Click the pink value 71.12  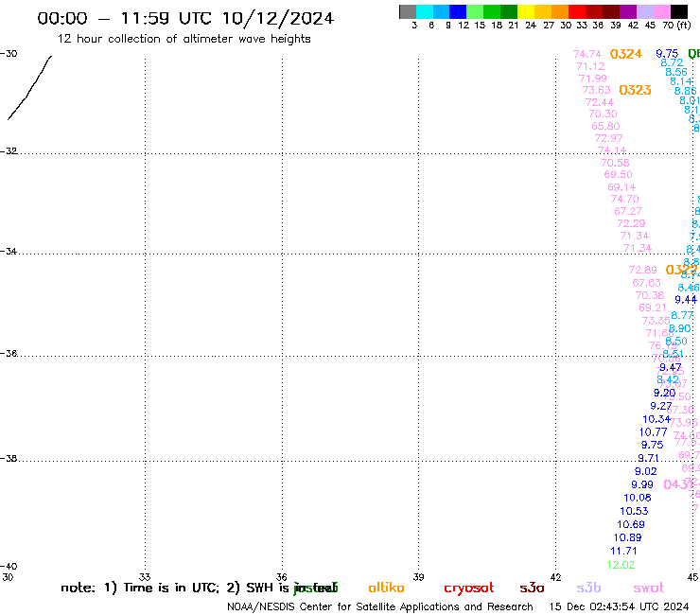590,66
